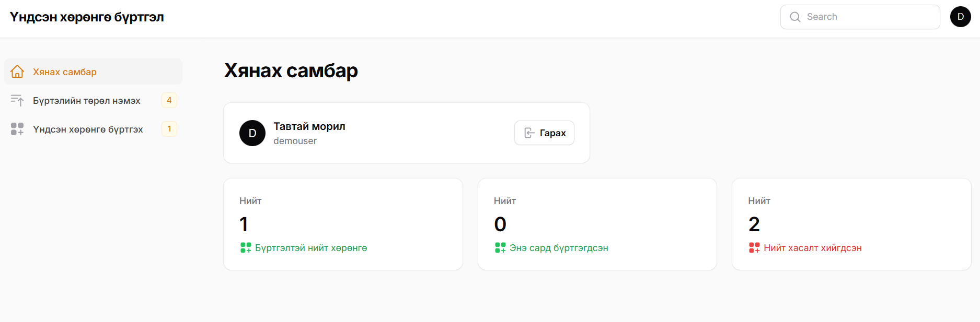The image size is (980, 322).
Task: Focus the Search input field
Action: pyautogui.click(x=869, y=17)
